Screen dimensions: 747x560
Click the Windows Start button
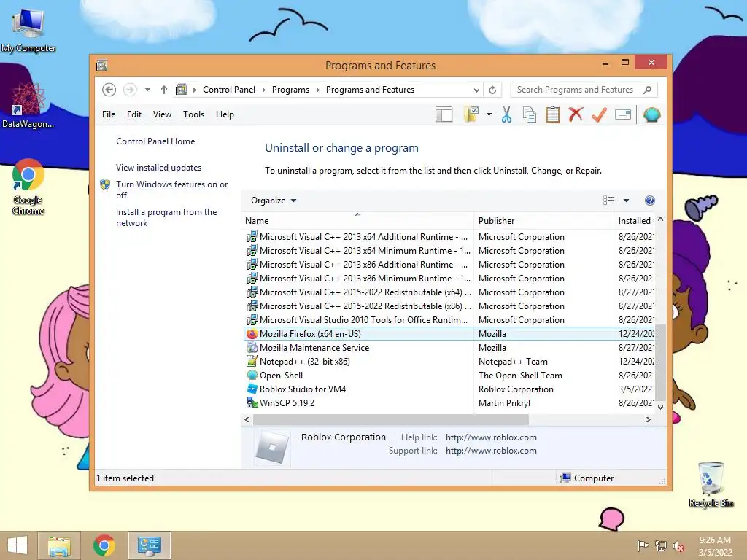point(18,545)
